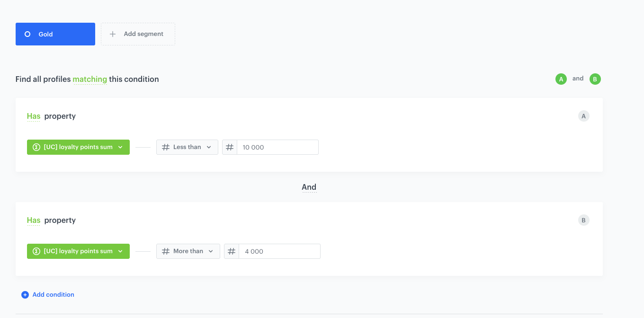Click the gray A label on first condition
The height and width of the screenshot is (318, 644).
[x=583, y=116]
